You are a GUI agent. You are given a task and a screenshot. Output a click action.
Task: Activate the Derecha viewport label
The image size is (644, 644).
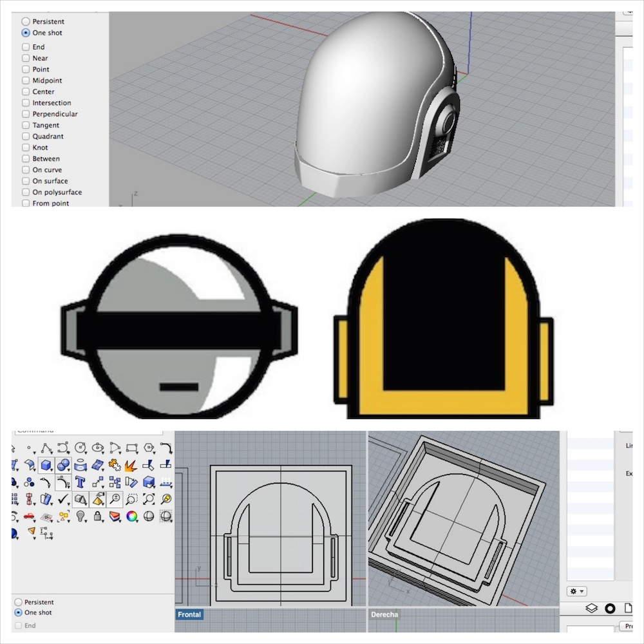click(384, 614)
